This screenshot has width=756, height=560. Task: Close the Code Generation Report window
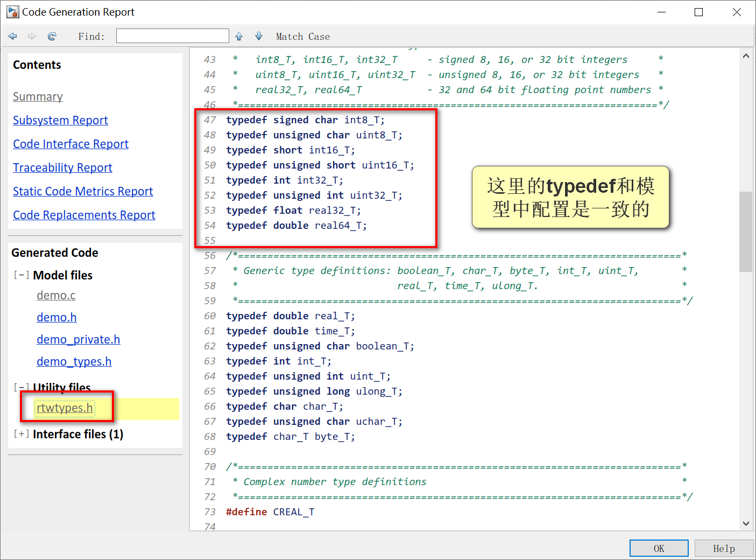click(737, 12)
